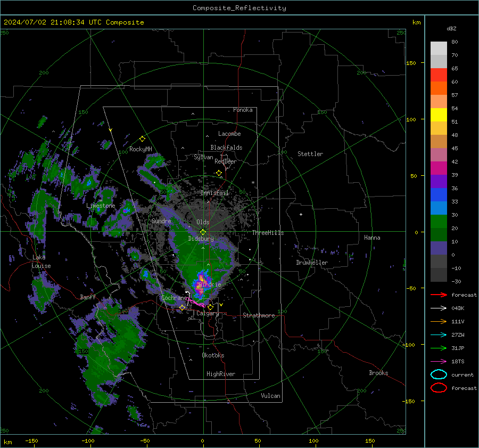Click the Ponoka label
The height and width of the screenshot is (448, 479).
(x=243, y=110)
